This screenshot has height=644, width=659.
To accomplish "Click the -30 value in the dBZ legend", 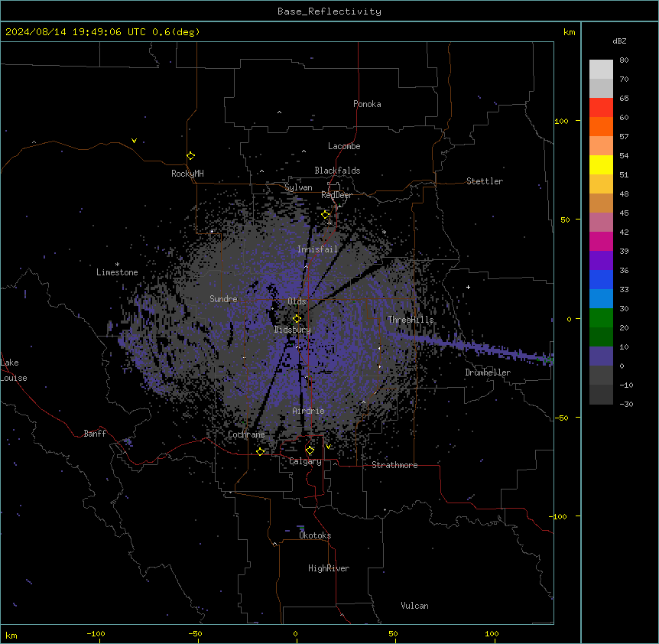I will tap(626, 405).
